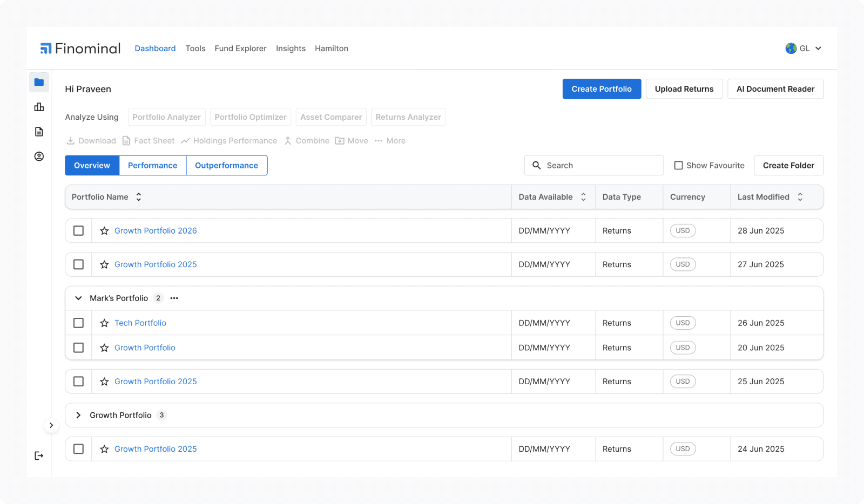Switch to the Overview tab
Screen dimensions: 864x504
coord(92,166)
